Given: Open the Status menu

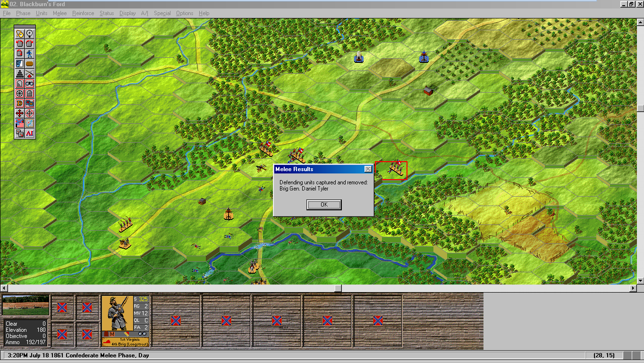Looking at the screenshot, I should pos(107,13).
